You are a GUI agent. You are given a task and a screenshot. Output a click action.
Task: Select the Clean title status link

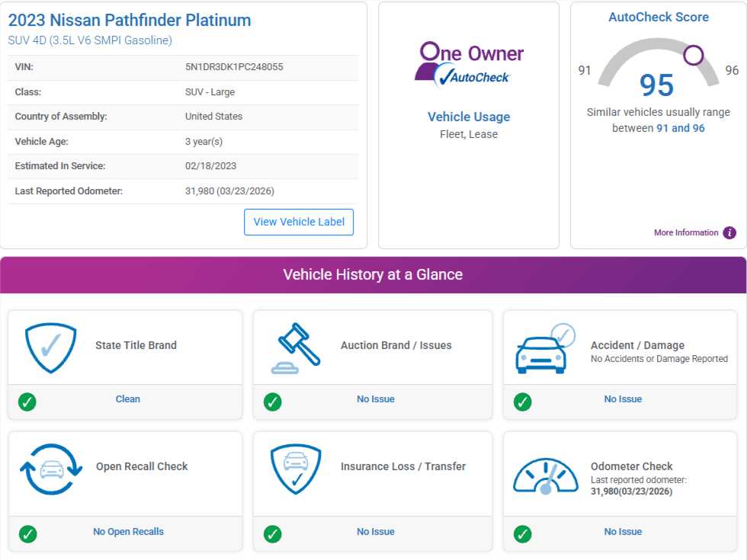click(128, 399)
